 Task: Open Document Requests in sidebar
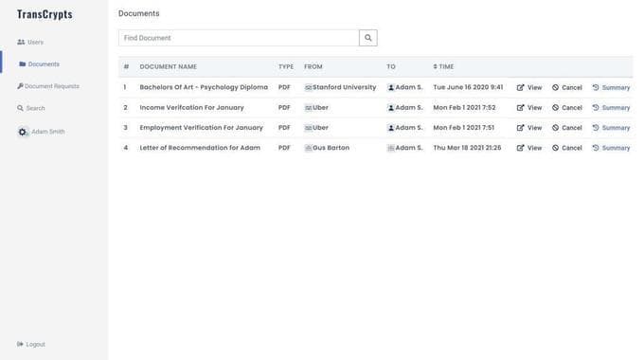coord(48,86)
